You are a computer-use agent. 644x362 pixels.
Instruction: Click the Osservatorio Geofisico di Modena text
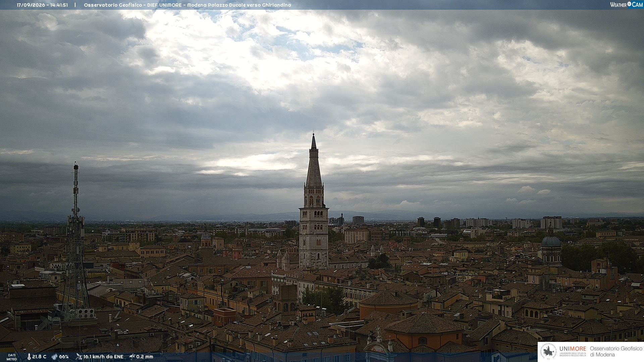point(616,352)
